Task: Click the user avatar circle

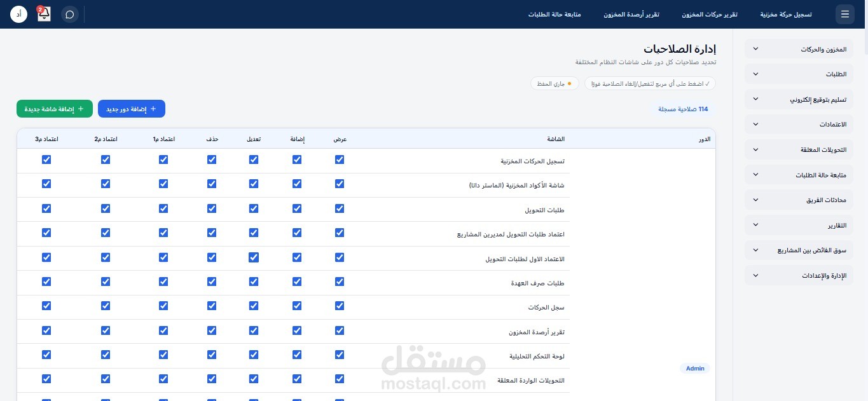Action: (19, 14)
